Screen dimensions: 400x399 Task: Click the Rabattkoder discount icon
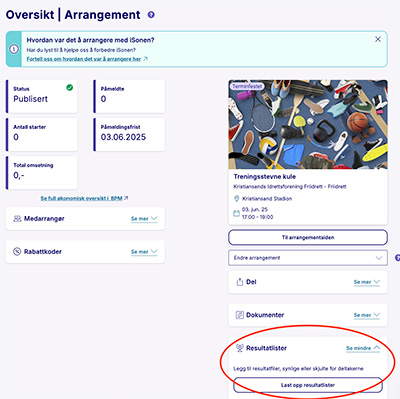tap(17, 252)
